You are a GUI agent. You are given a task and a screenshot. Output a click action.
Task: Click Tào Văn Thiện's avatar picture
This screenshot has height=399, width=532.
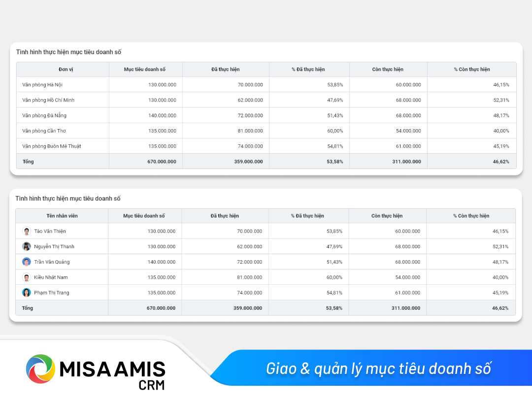(27, 231)
